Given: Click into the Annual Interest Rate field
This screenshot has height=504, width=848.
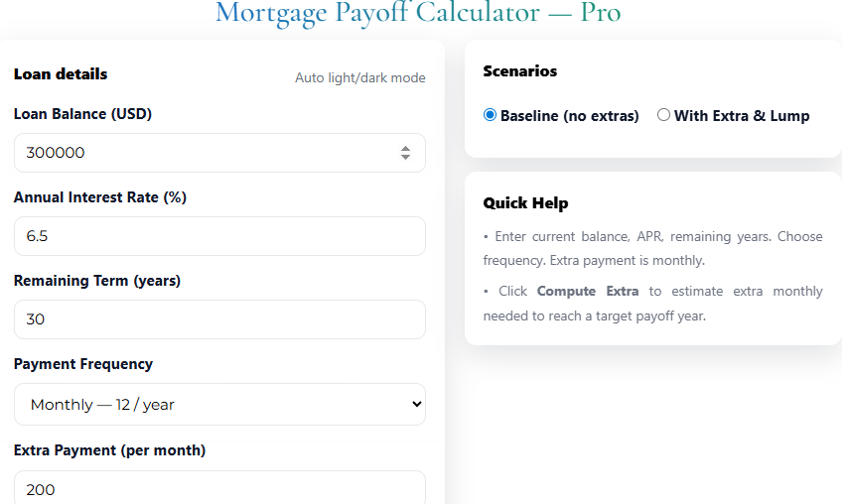Looking at the screenshot, I should tap(219, 236).
